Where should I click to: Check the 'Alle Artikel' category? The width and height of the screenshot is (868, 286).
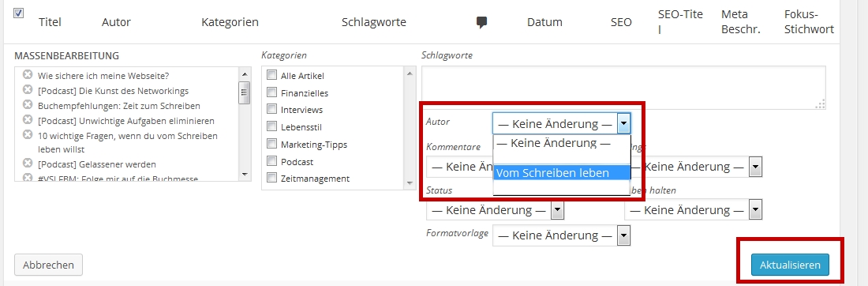tap(271, 75)
